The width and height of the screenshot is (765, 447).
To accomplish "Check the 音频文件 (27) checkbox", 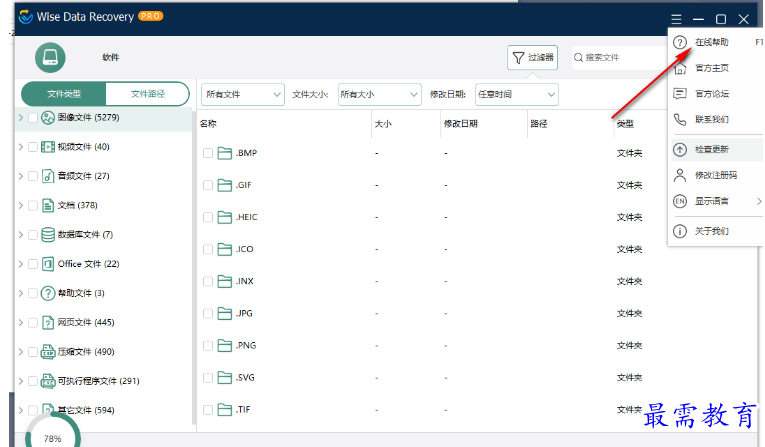I will tap(33, 176).
